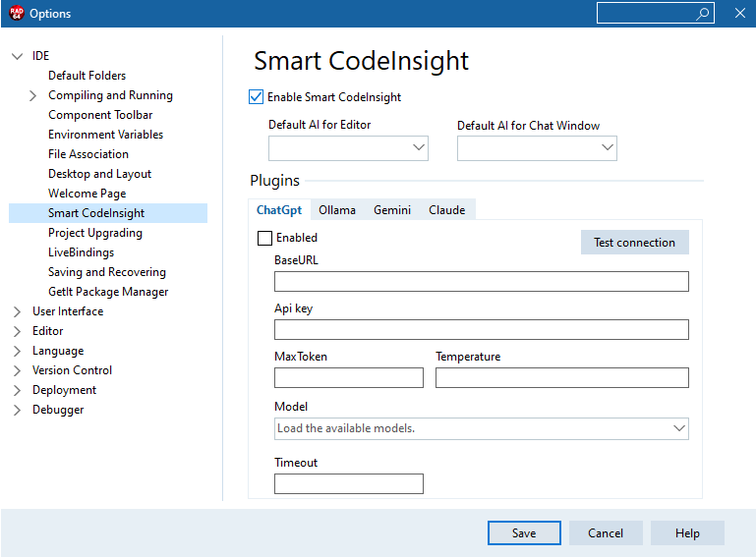Select the IDE category label
This screenshot has width=756, height=558.
click(x=40, y=56)
